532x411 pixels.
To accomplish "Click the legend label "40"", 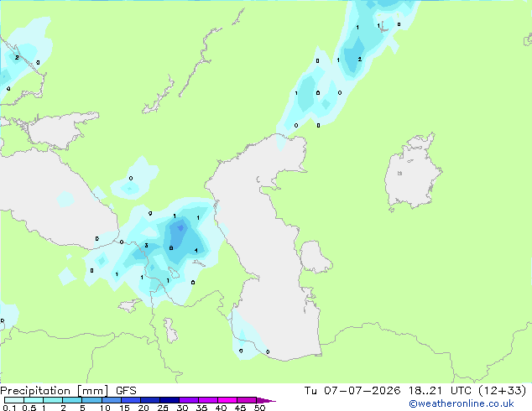I will click(221, 408).
